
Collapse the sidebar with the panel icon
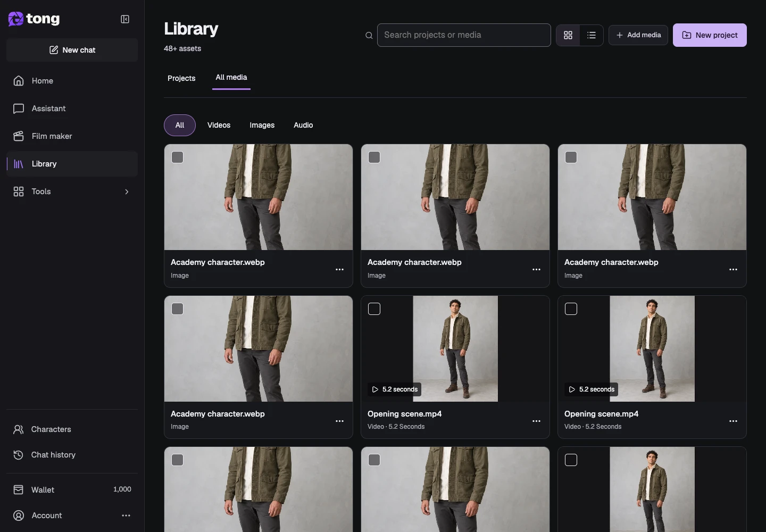[x=125, y=19]
